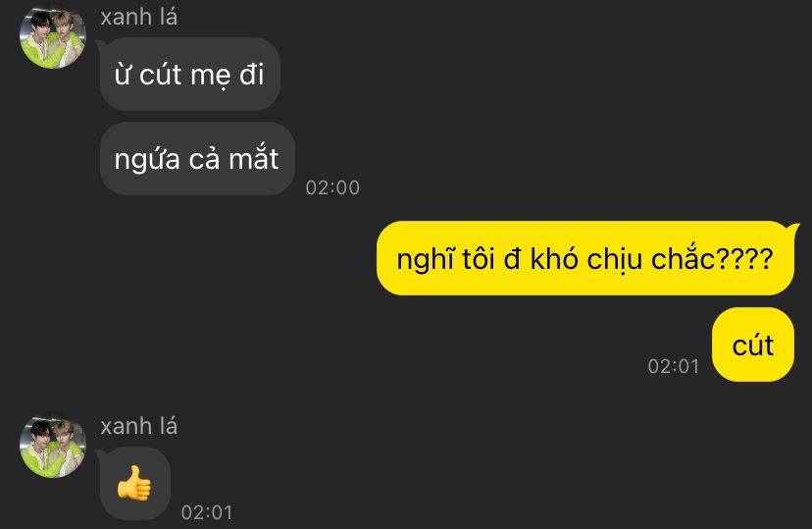Click the 02:00 timestamp

332,187
